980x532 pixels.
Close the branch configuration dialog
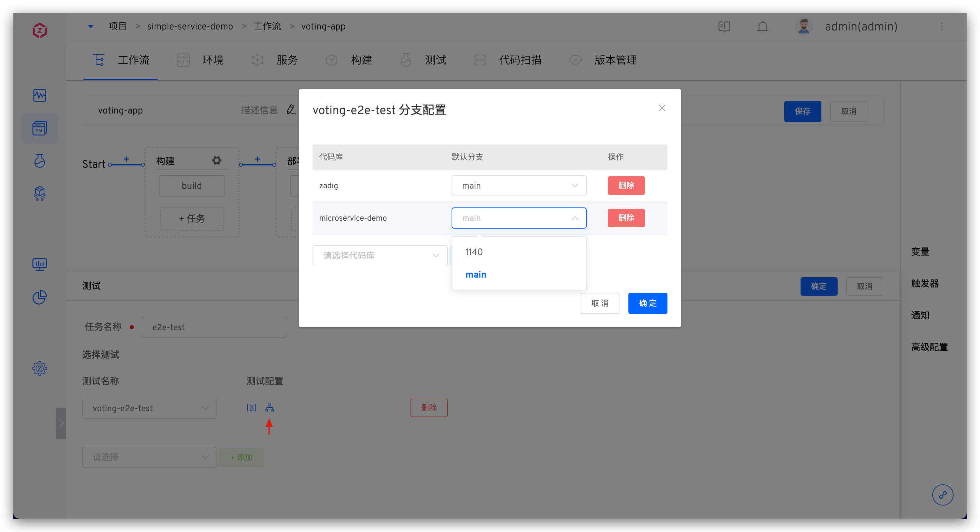pyautogui.click(x=662, y=108)
